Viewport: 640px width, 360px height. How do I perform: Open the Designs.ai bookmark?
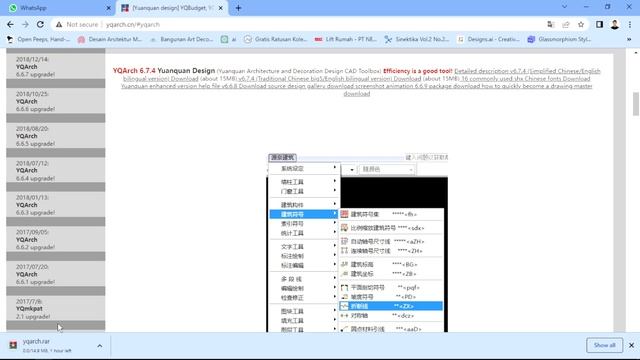(489, 39)
